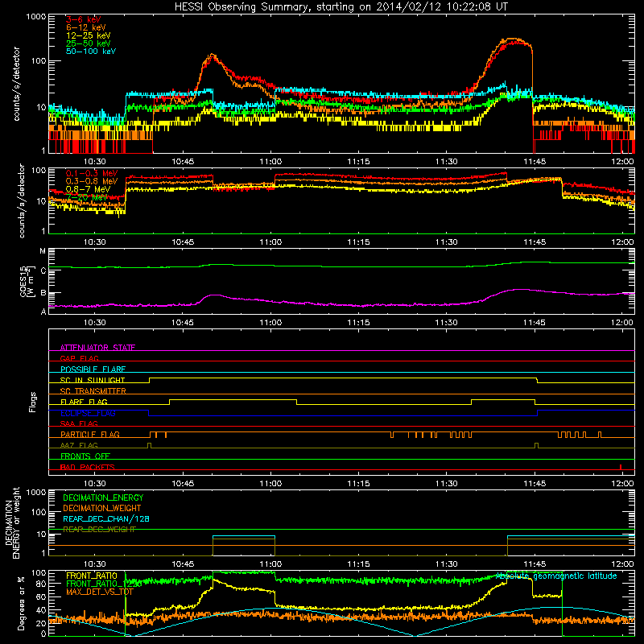Image resolution: width=644 pixels, height=644 pixels.
Task: Click the FRONT_RATIO_1225 legend label
Action: (x=104, y=583)
